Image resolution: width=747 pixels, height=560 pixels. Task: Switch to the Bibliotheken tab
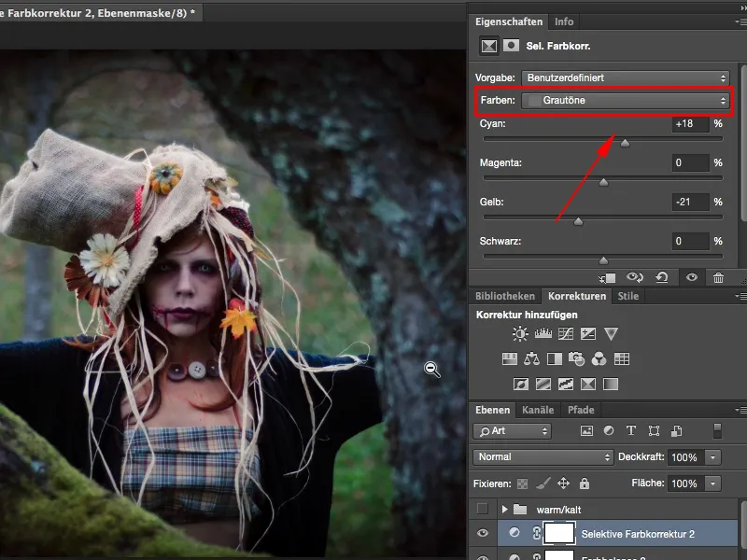pyautogui.click(x=505, y=296)
